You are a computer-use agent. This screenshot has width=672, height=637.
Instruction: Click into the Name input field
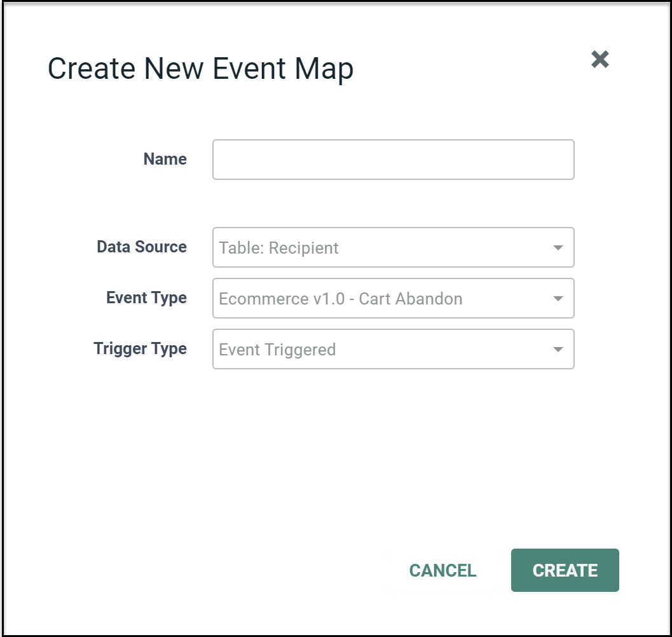pyautogui.click(x=393, y=160)
